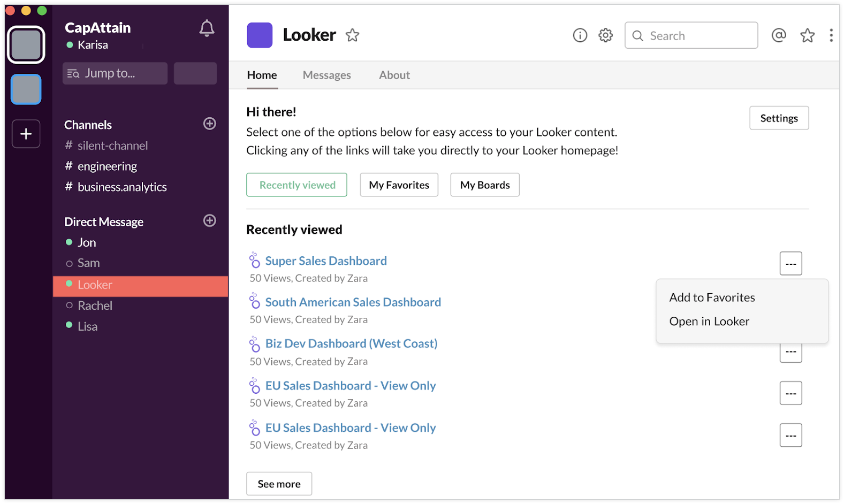Open the gear settings icon
The width and height of the screenshot is (844, 504).
[605, 35]
